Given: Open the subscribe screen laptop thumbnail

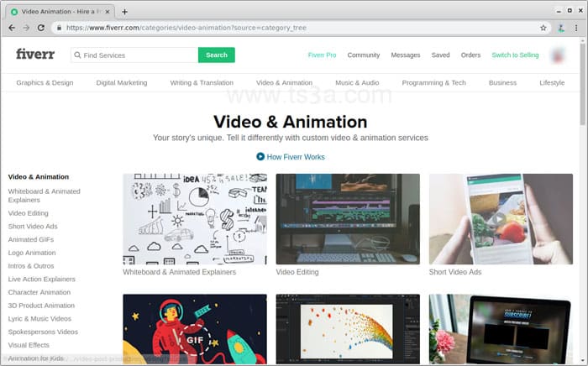Looking at the screenshot, I should point(501,329).
